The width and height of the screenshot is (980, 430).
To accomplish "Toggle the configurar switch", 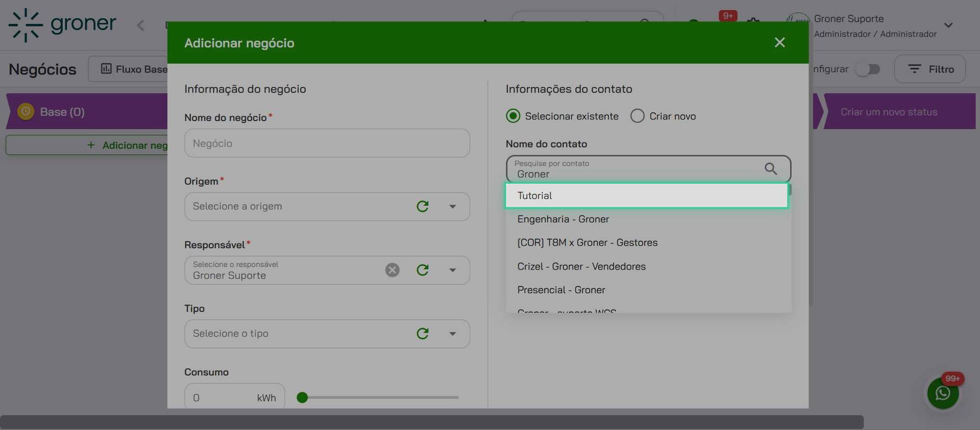I will 868,69.
